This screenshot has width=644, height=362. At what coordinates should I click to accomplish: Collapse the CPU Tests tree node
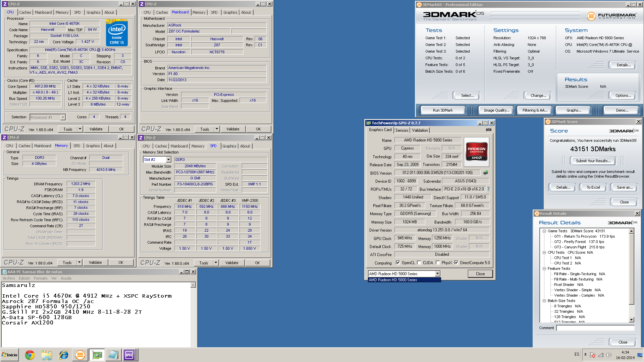click(544, 252)
